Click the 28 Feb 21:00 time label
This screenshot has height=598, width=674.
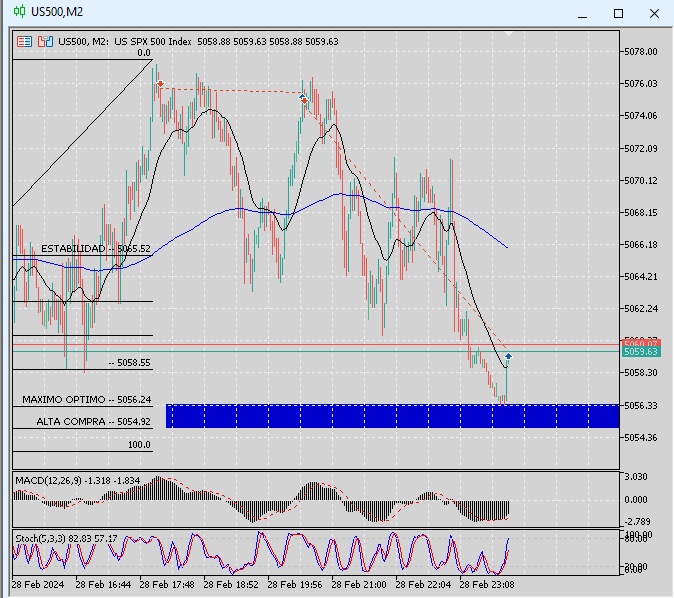pyautogui.click(x=361, y=583)
